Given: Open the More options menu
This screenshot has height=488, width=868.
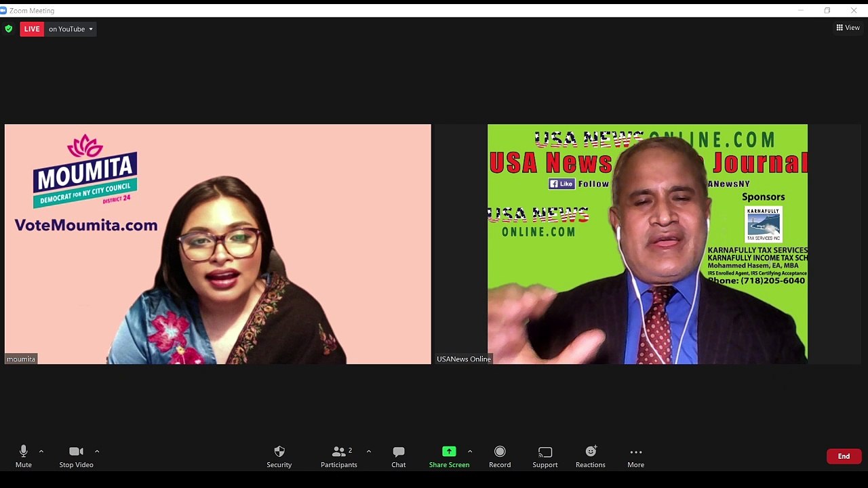Looking at the screenshot, I should [x=635, y=457].
